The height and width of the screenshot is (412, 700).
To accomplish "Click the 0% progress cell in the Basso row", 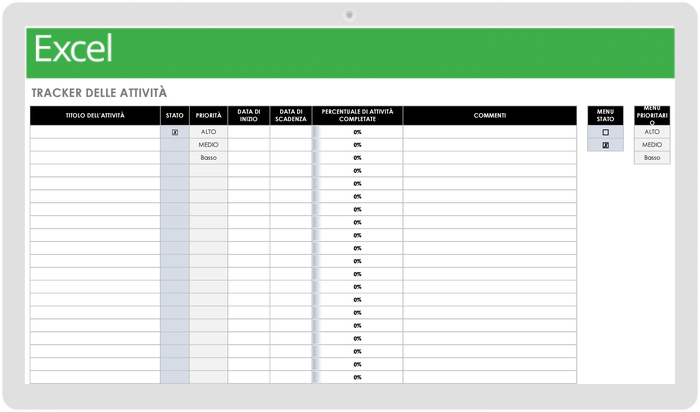I will [357, 158].
